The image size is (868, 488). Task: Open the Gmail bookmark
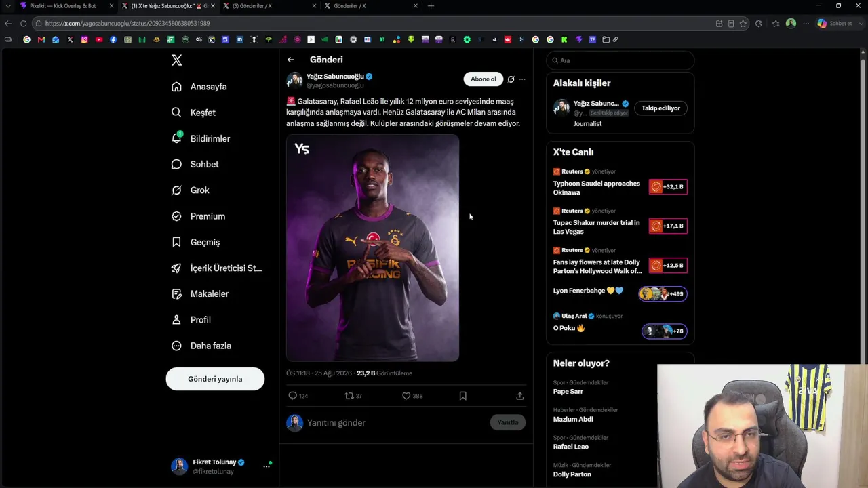pyautogui.click(x=41, y=40)
